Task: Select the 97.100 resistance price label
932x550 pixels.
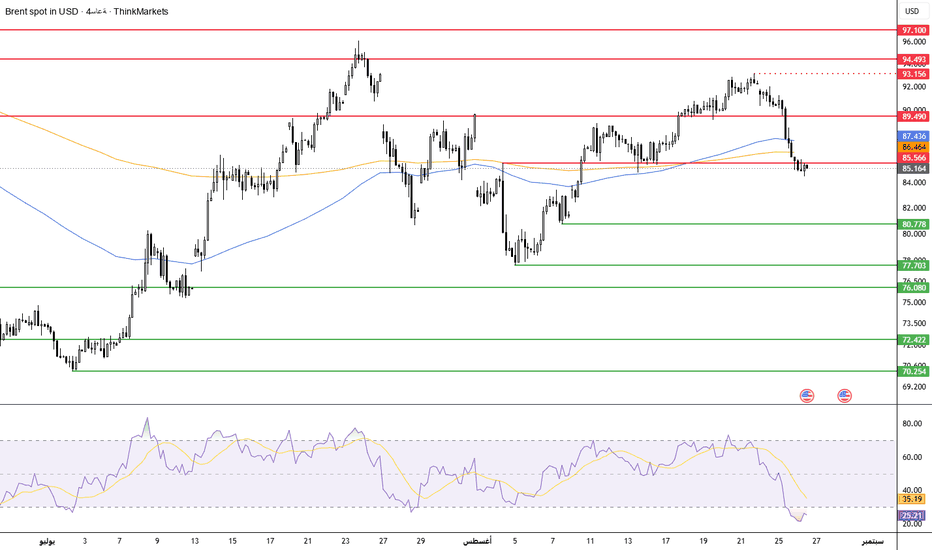Action: pos(914,30)
